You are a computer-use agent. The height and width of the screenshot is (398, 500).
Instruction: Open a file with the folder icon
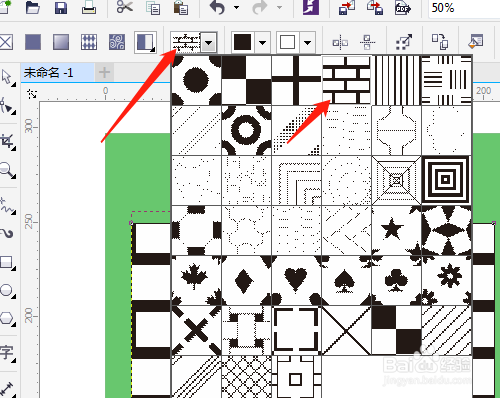pos(33,7)
